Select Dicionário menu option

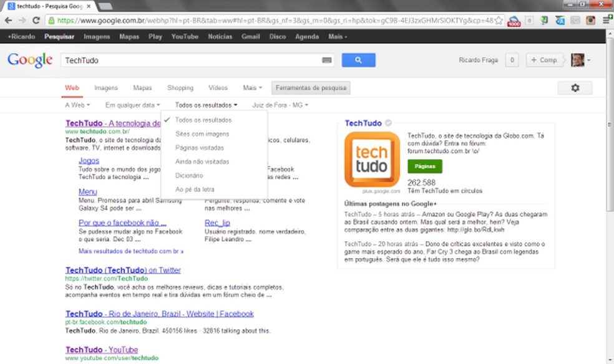point(214,176)
